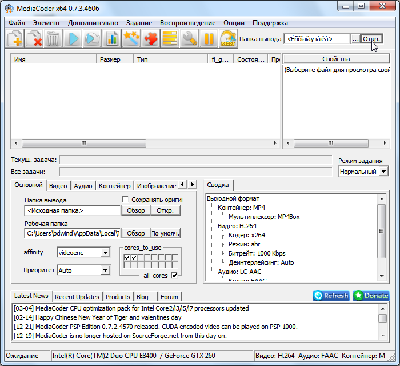Screen dimensions: 400x366
Task: Click the Папка вывода text field
Action: (72, 211)
